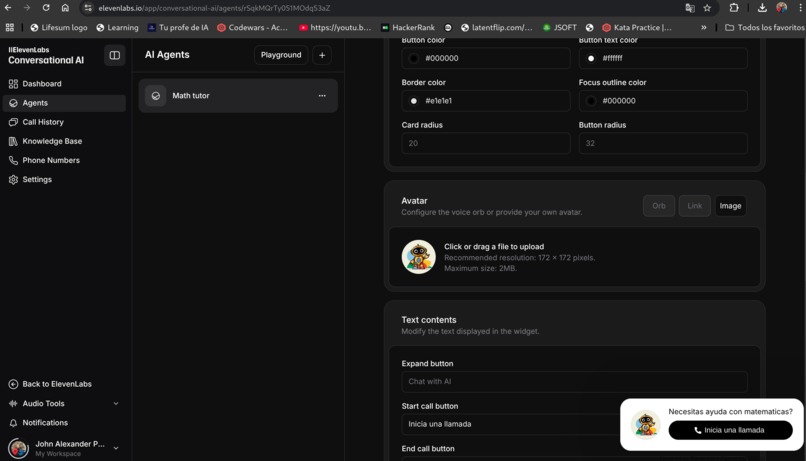Open Dashboard from the sidebar
This screenshot has height=461, width=806.
pyautogui.click(x=64, y=84)
